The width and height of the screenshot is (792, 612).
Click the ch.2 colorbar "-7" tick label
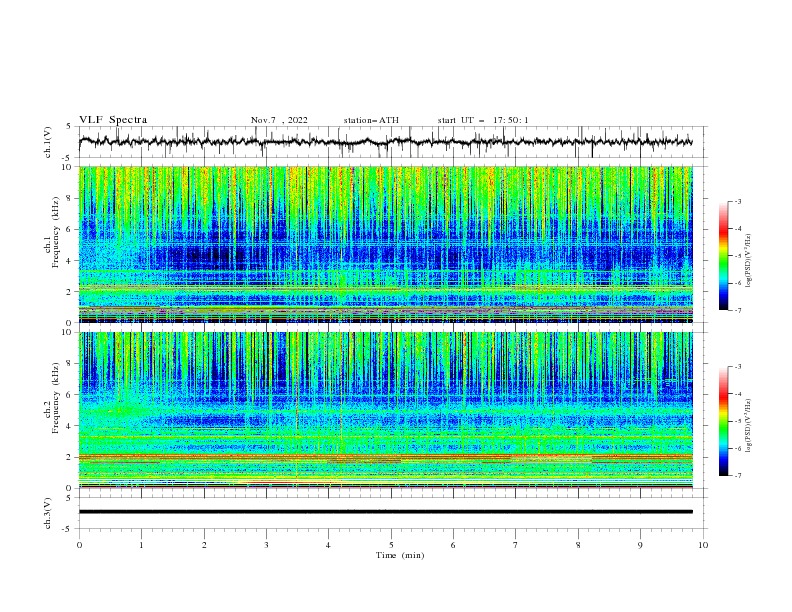click(x=738, y=475)
